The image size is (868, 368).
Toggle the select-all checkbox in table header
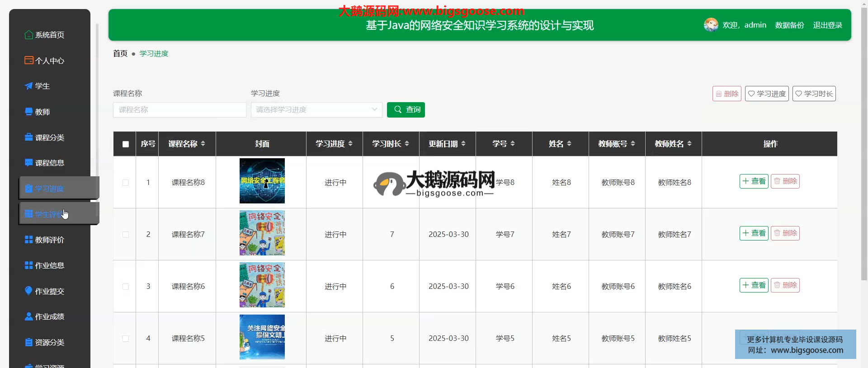(126, 144)
